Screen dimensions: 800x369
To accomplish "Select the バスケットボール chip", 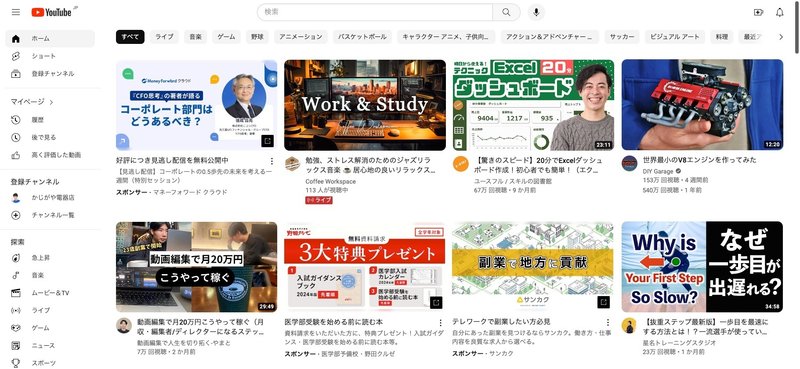I will pyautogui.click(x=363, y=37).
